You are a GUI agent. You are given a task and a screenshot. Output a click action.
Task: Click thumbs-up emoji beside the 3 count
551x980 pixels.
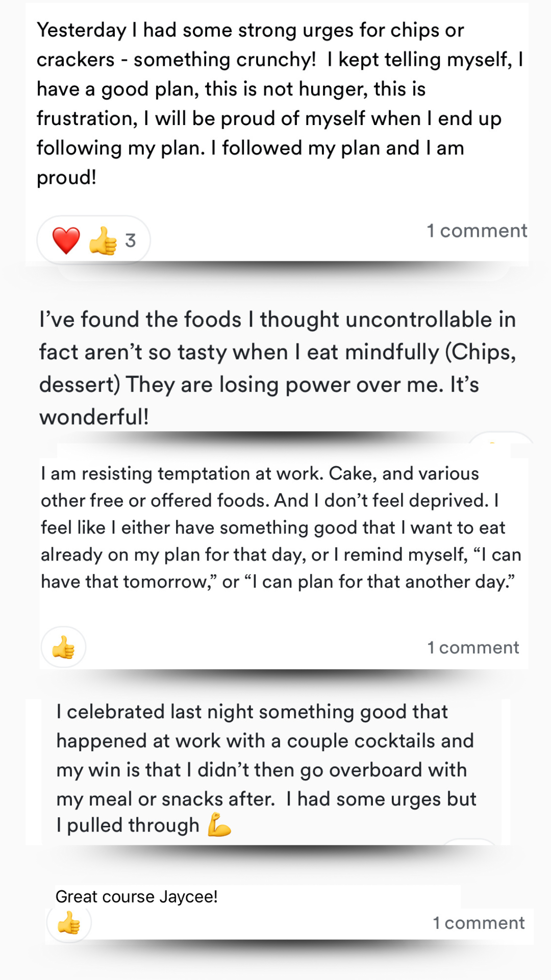pyautogui.click(x=103, y=240)
